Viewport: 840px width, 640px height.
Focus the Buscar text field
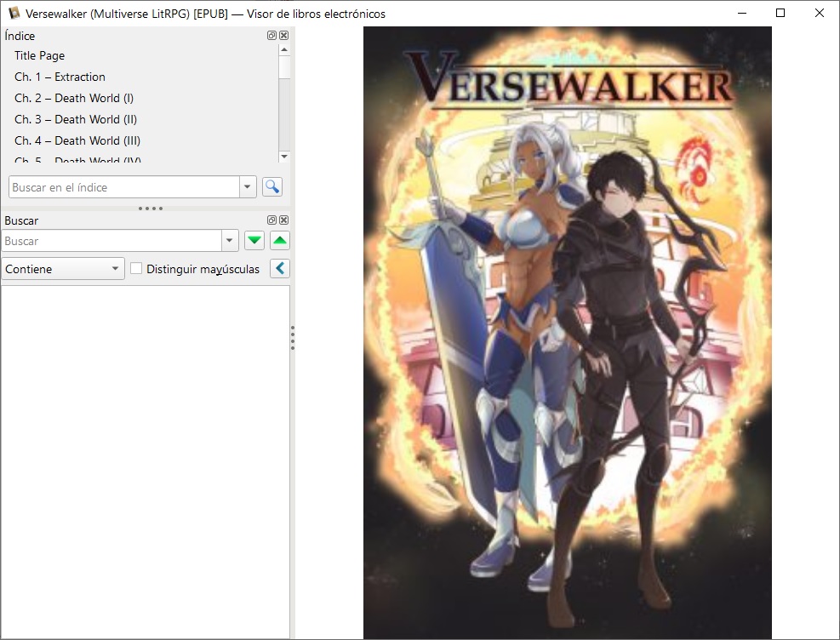pyautogui.click(x=112, y=241)
